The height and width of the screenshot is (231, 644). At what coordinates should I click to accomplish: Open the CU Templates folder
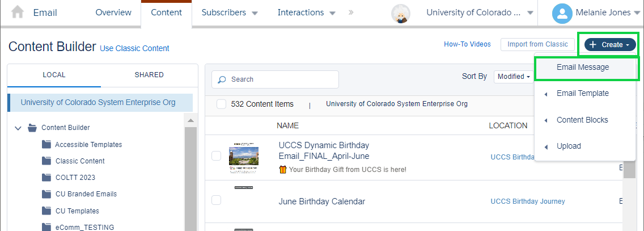click(x=77, y=211)
